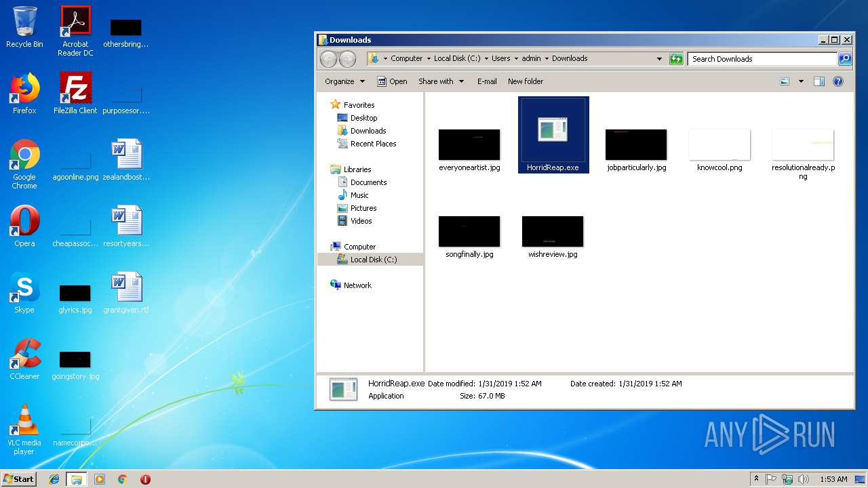Select resortyears Word document on desktop
This screenshot has height=488, width=868.
click(126, 226)
